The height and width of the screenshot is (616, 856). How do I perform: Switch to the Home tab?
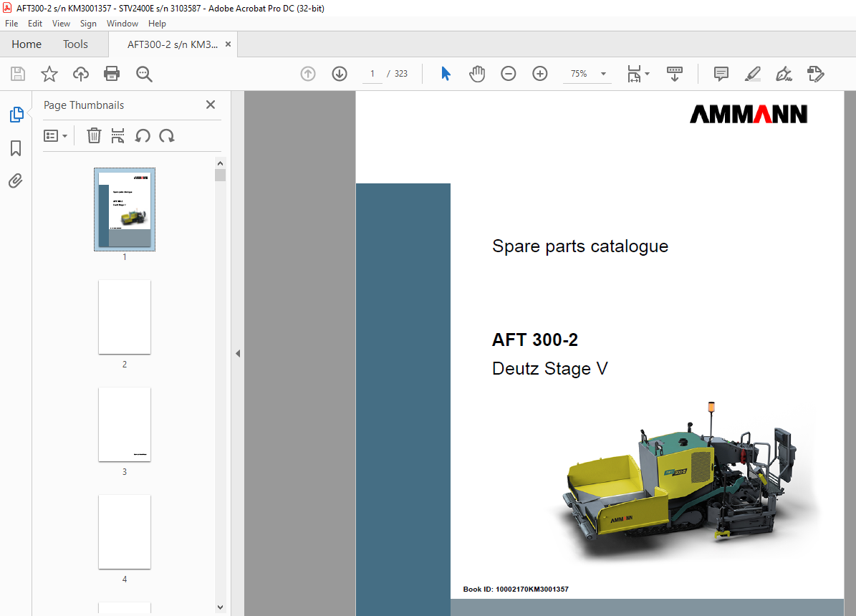click(x=27, y=44)
